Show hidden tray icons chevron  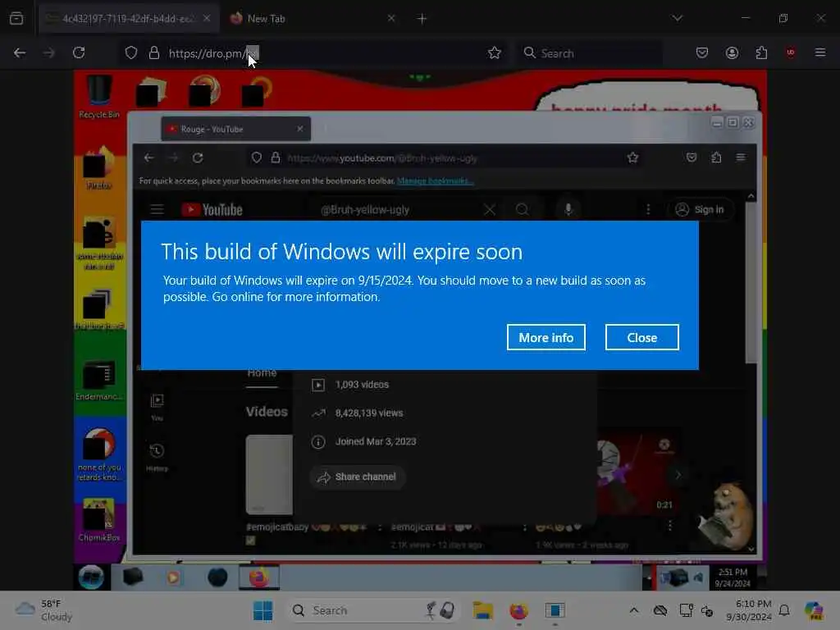(634, 610)
